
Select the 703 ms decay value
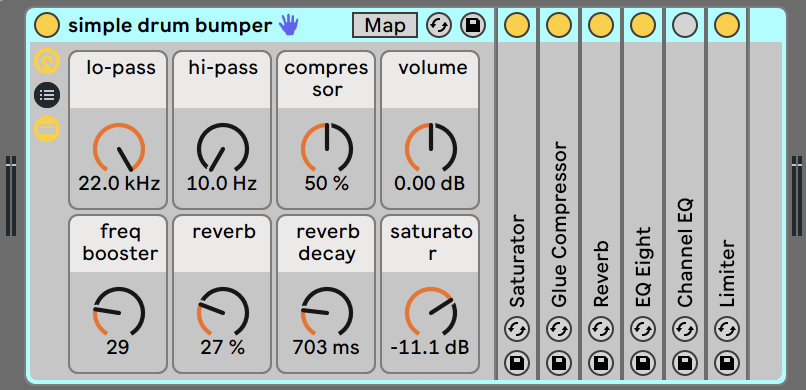click(326, 348)
